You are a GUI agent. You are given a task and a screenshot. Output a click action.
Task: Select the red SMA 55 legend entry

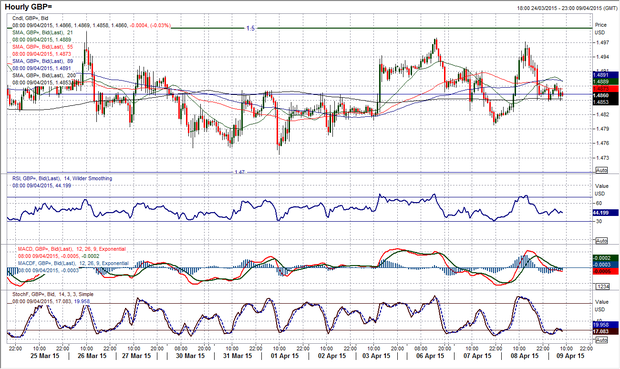point(43,47)
